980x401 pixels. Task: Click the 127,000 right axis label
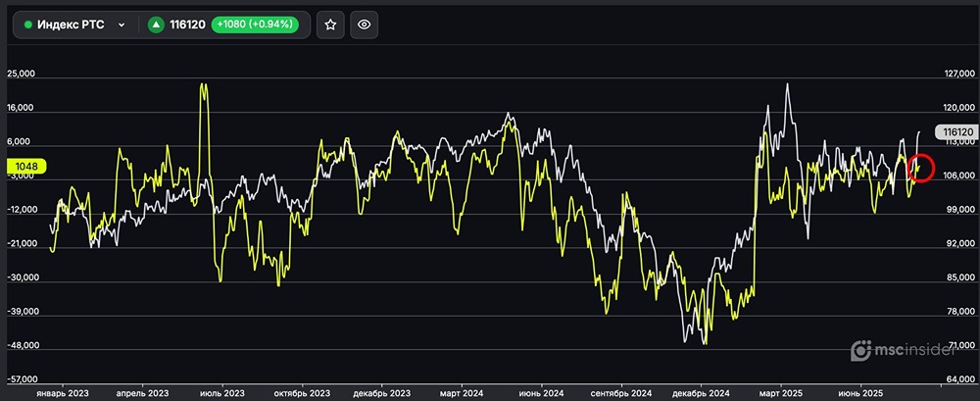959,75
